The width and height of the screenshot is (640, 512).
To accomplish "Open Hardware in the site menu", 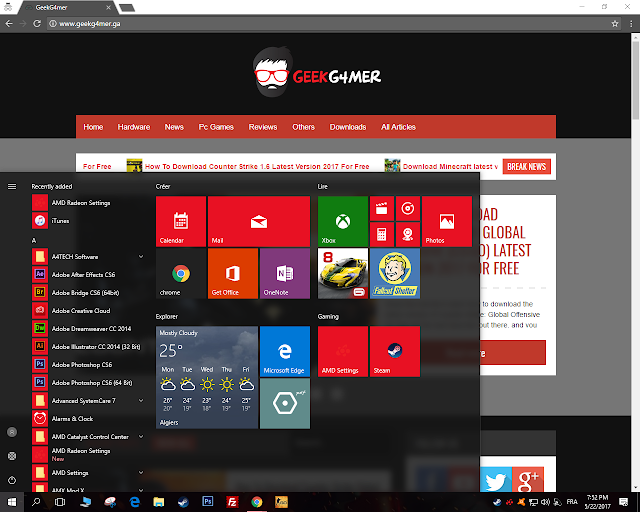I will click(x=134, y=127).
